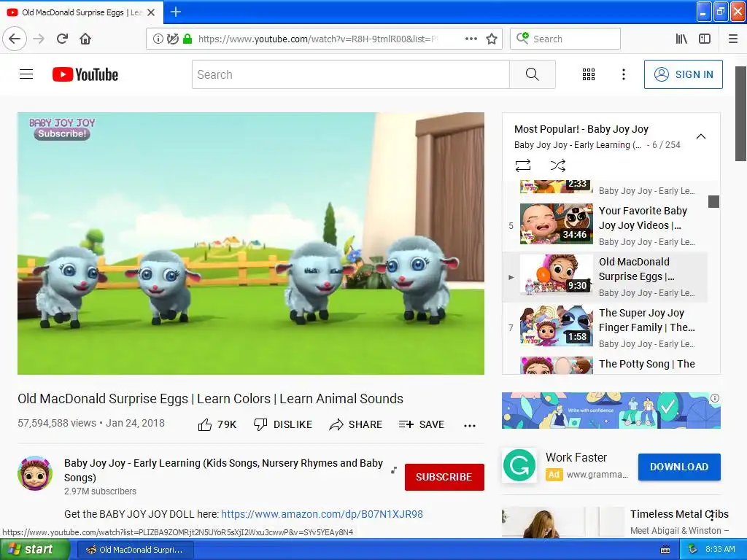Toggle the browser sidebar view
747x560 pixels.
coord(705,39)
